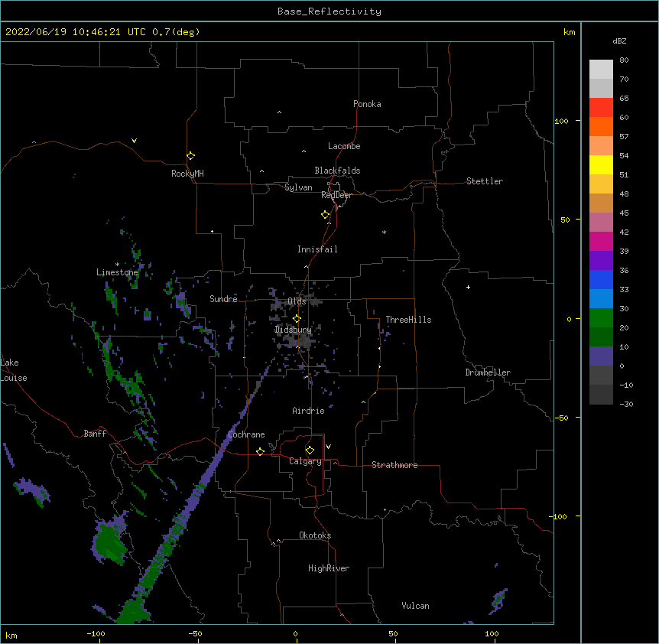Click the RockyMH town label
The image size is (659, 644).
(187, 174)
